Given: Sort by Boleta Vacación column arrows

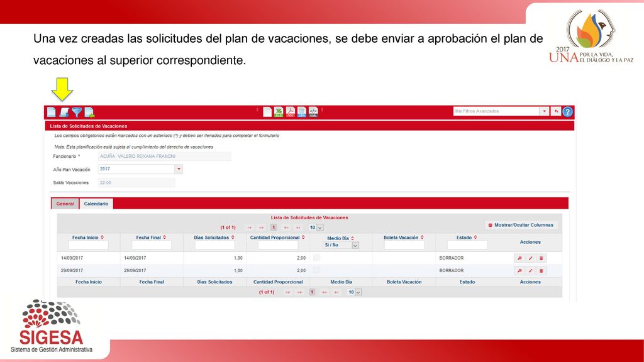Looking at the screenshot, I should (x=422, y=237).
